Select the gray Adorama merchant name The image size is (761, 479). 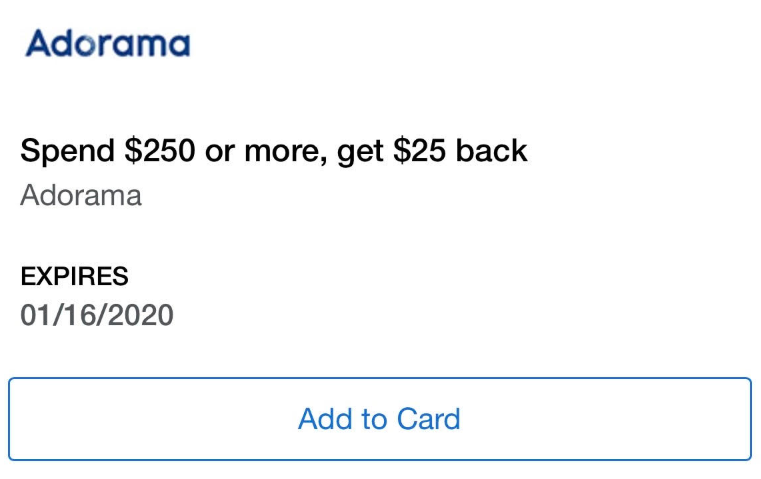coord(81,196)
